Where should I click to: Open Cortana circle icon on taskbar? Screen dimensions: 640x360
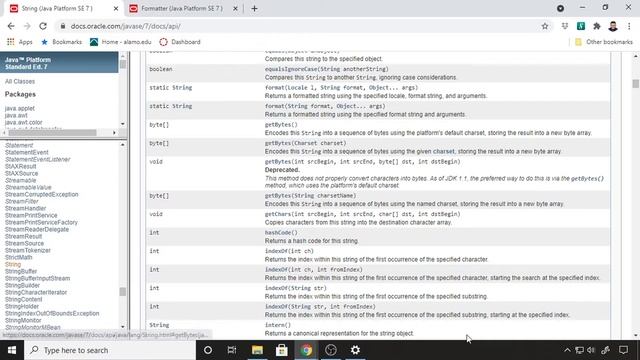208,350
